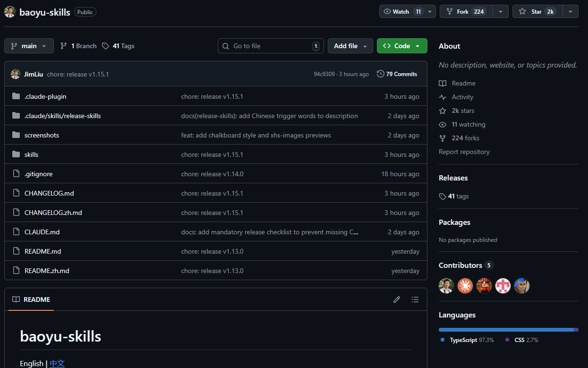588x368 pixels.
Task: Expand the Add file dropdown
Action: 350,46
